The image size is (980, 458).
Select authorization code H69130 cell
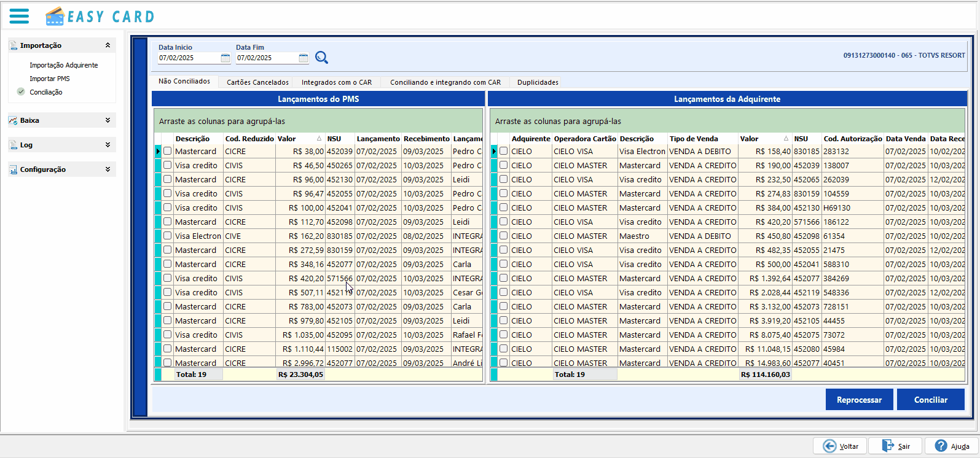coord(853,208)
